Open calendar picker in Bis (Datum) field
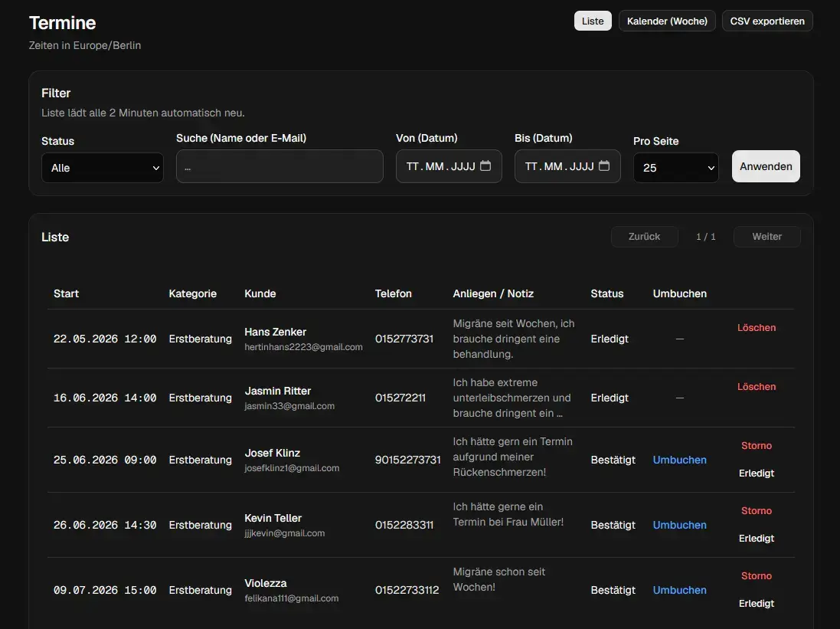The height and width of the screenshot is (629, 840). coord(603,166)
